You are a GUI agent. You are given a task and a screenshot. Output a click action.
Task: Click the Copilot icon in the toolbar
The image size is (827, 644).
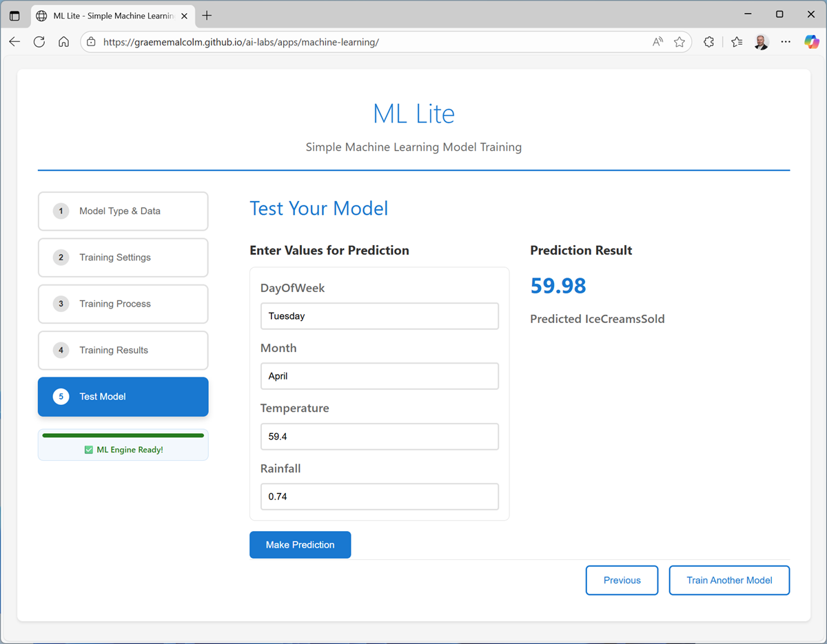click(811, 41)
